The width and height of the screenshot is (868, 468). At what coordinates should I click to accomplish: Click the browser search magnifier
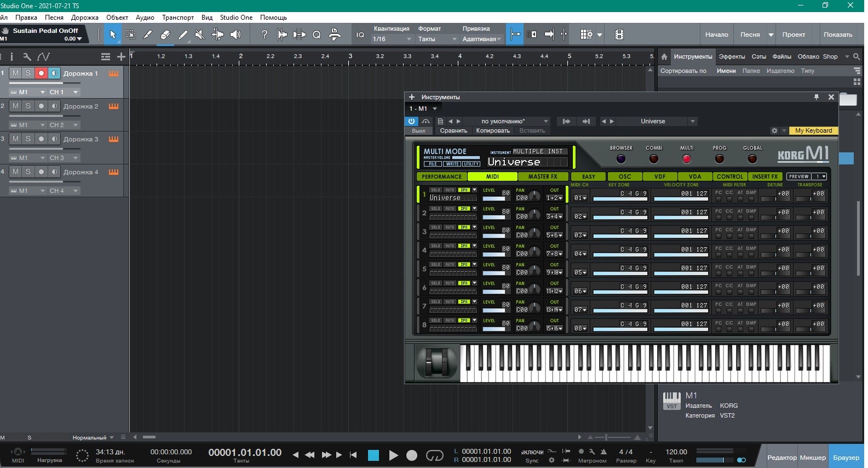(x=856, y=56)
